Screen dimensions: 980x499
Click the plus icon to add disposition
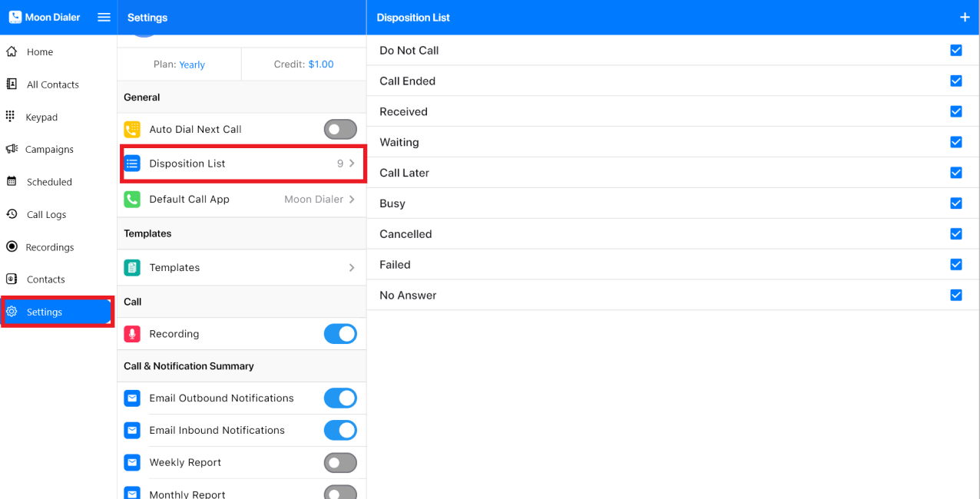point(965,18)
